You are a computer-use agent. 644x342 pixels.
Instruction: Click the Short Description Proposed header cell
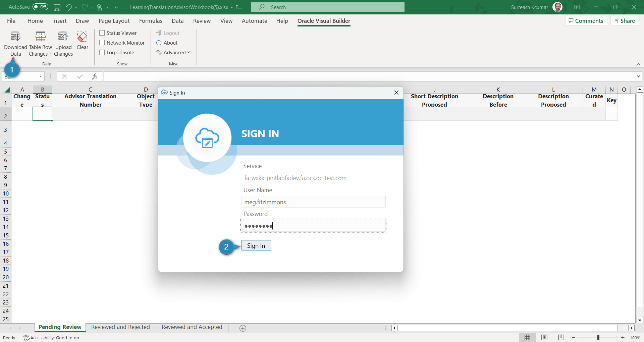click(434, 100)
